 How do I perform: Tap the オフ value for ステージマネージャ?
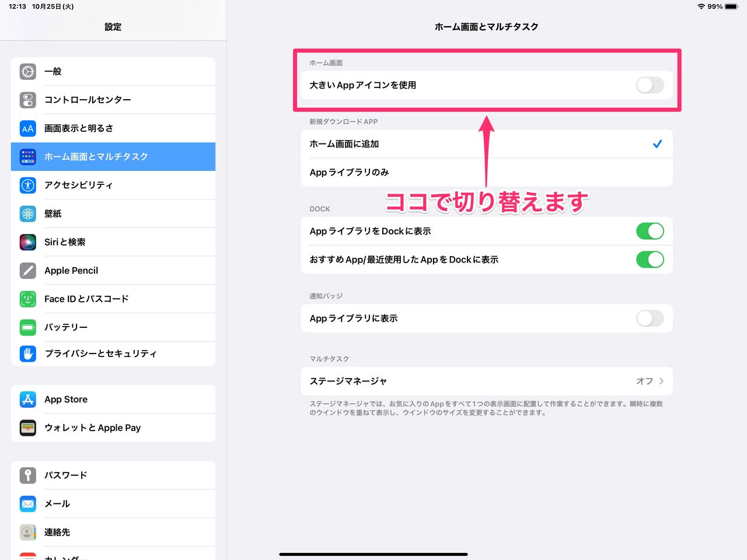[x=644, y=381]
